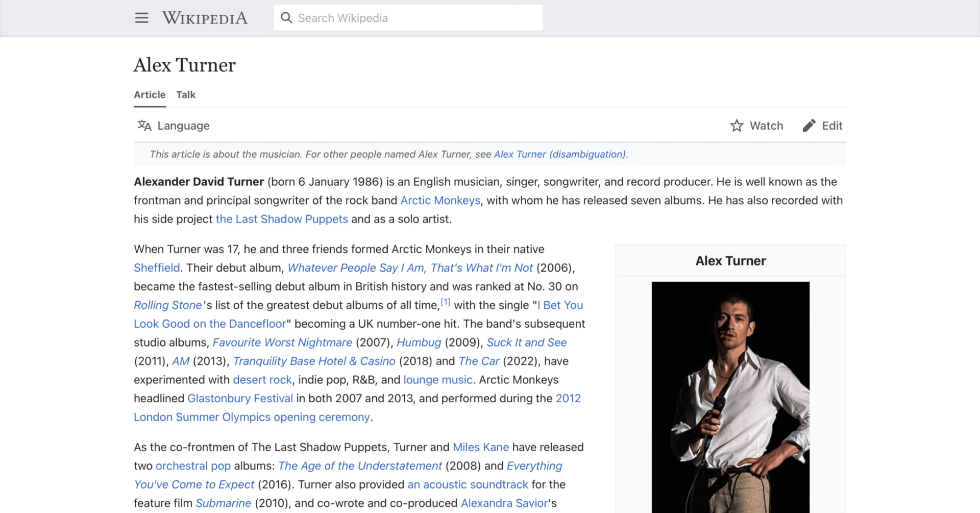Open Whatever People Say I Am album link
This screenshot has width=980, height=513.
(x=410, y=268)
